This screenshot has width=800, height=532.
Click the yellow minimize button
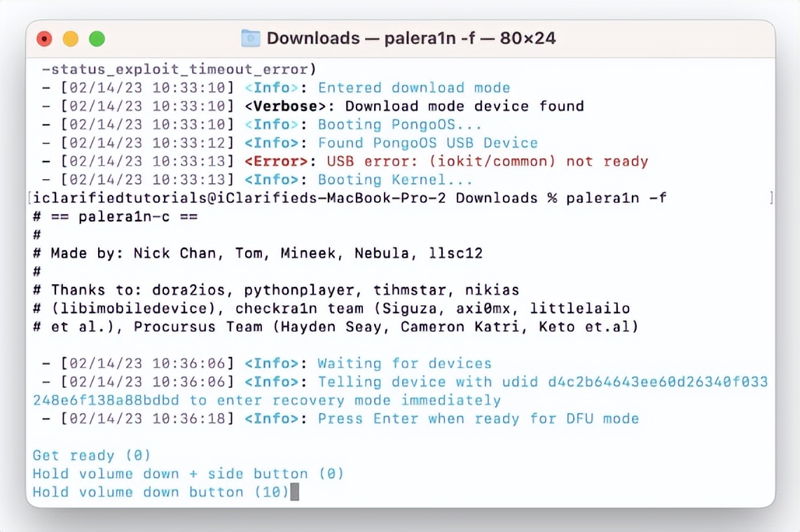click(70, 39)
